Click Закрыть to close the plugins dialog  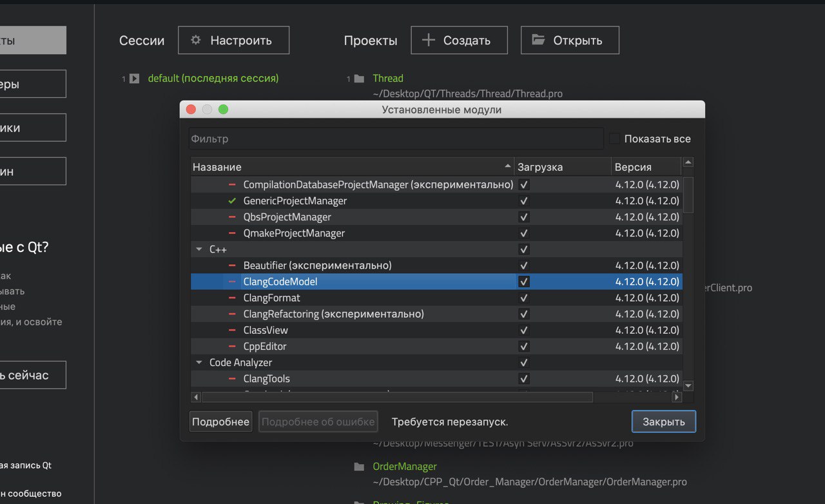click(x=664, y=422)
